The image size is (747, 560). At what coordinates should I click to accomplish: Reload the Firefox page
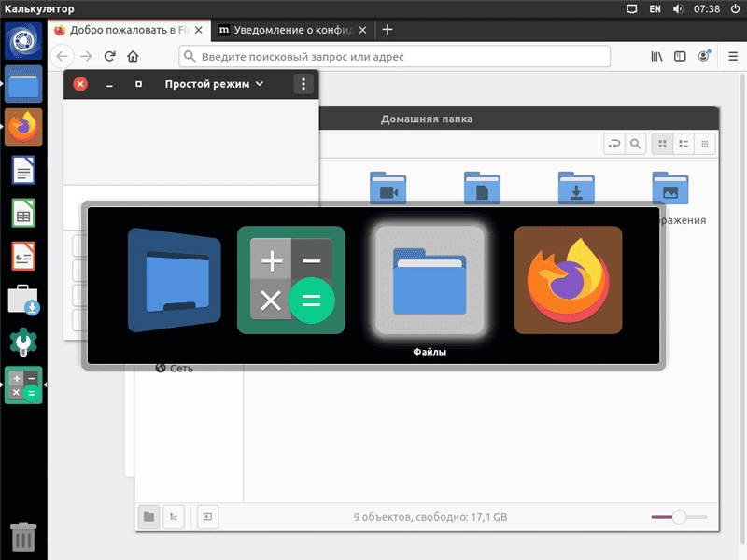pos(109,56)
